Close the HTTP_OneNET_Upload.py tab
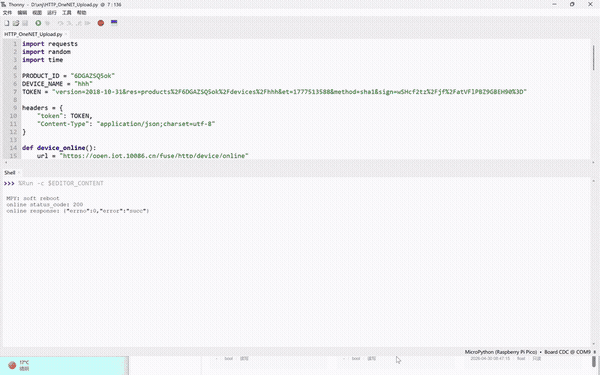This screenshot has width=600, height=375. [x=66, y=34]
